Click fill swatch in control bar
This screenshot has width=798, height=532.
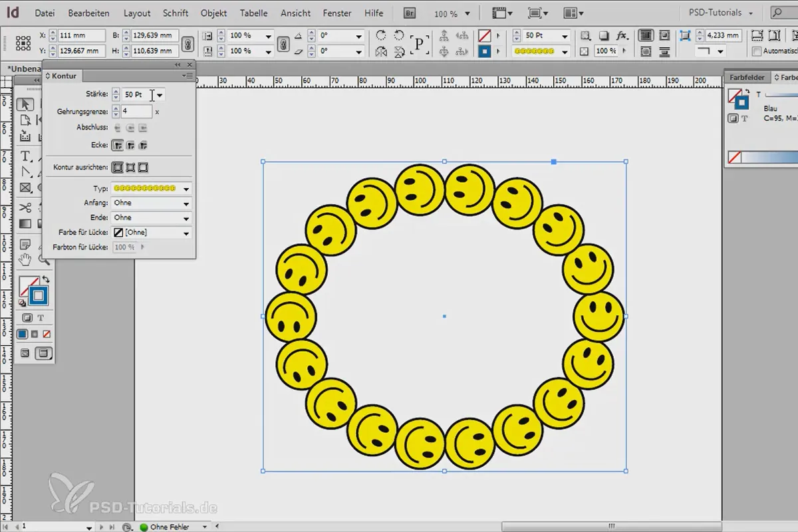pyautogui.click(x=485, y=36)
